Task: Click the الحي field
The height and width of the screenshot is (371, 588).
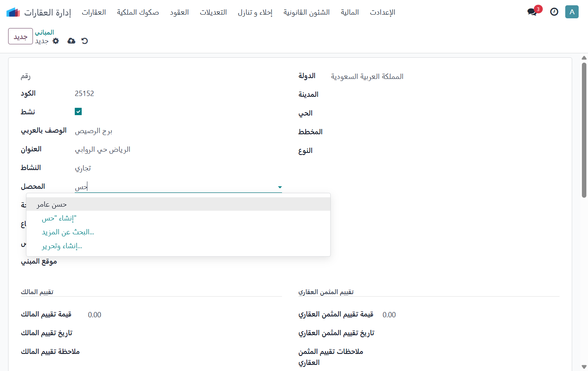Action: pos(445,113)
